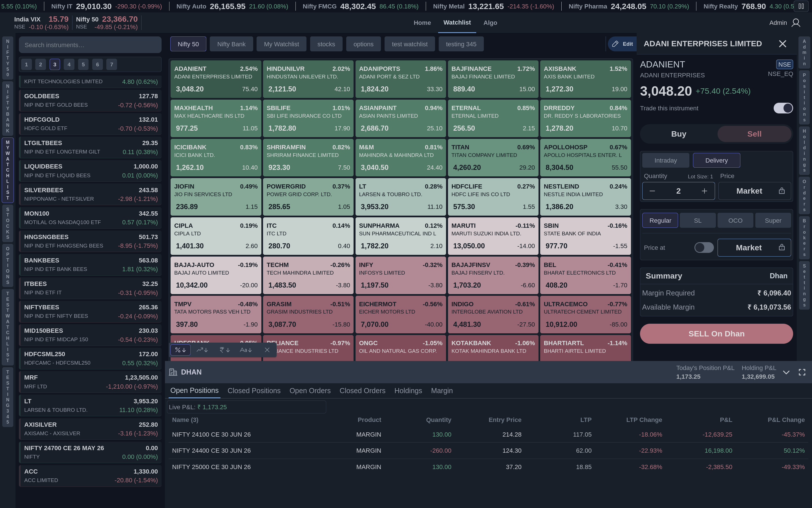Open testing 345 watchlist tab
812x508 pixels.
pyautogui.click(x=461, y=44)
